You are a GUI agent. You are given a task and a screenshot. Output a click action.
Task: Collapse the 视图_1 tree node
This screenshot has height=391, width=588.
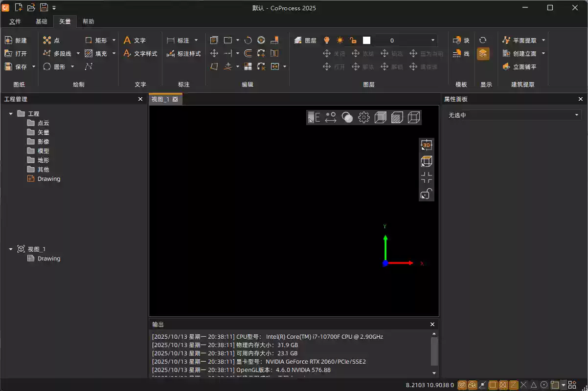tap(11, 249)
